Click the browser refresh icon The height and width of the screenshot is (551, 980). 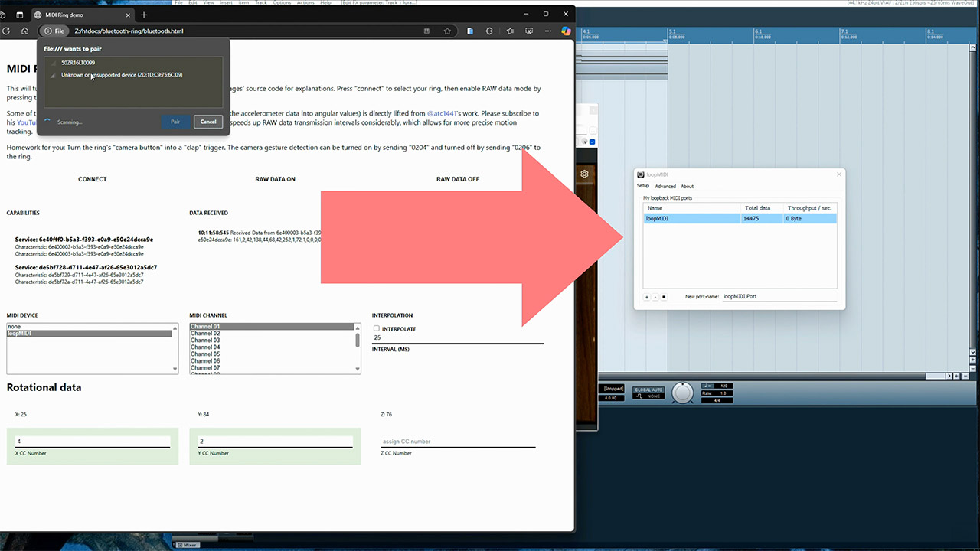[7, 31]
